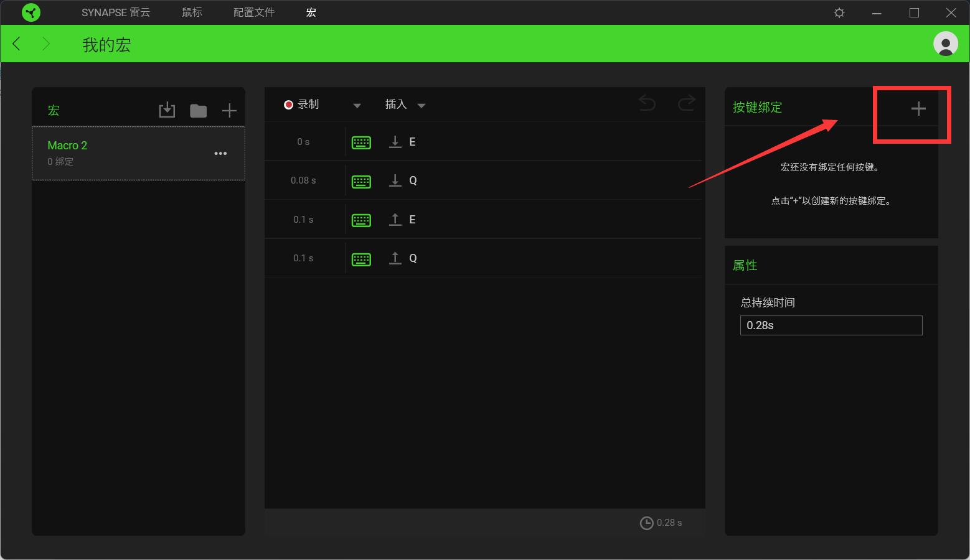Click the undo arrow icon

pyautogui.click(x=647, y=103)
